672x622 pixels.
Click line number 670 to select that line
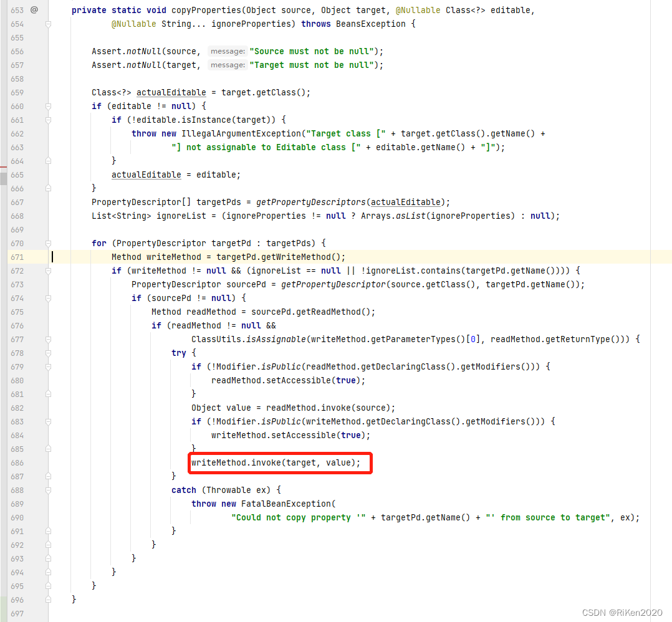[x=16, y=243]
